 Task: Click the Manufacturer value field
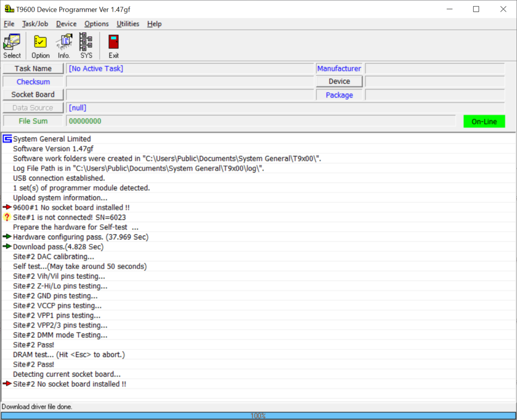tap(435, 69)
